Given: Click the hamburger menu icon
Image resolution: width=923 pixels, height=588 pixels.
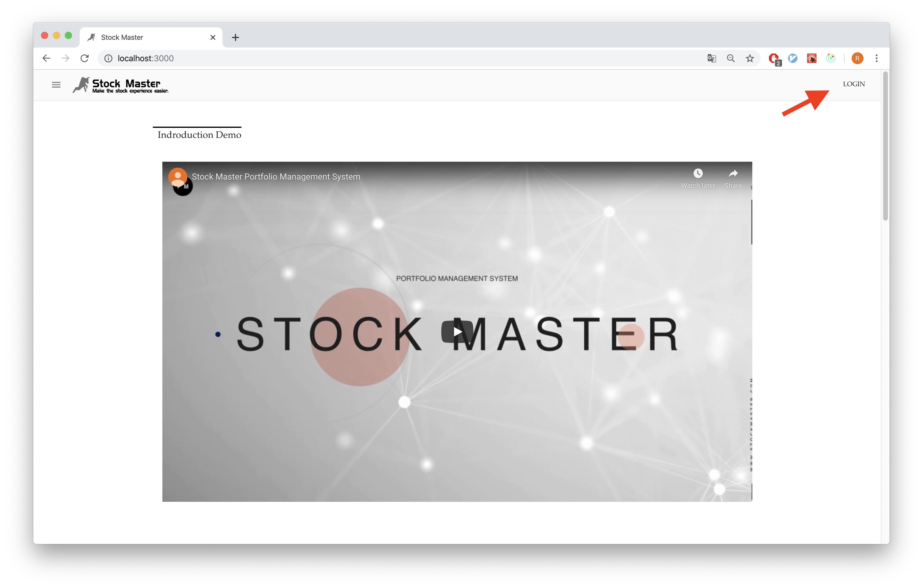Looking at the screenshot, I should tap(56, 84).
